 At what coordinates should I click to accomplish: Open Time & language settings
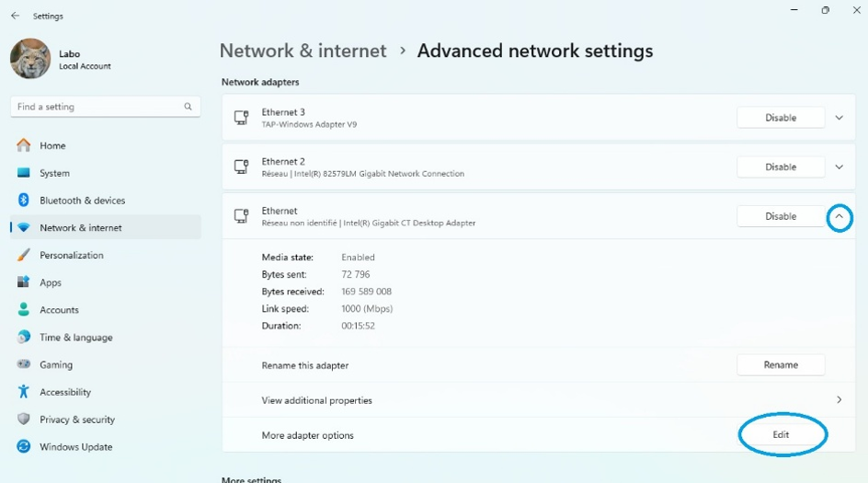tap(75, 338)
